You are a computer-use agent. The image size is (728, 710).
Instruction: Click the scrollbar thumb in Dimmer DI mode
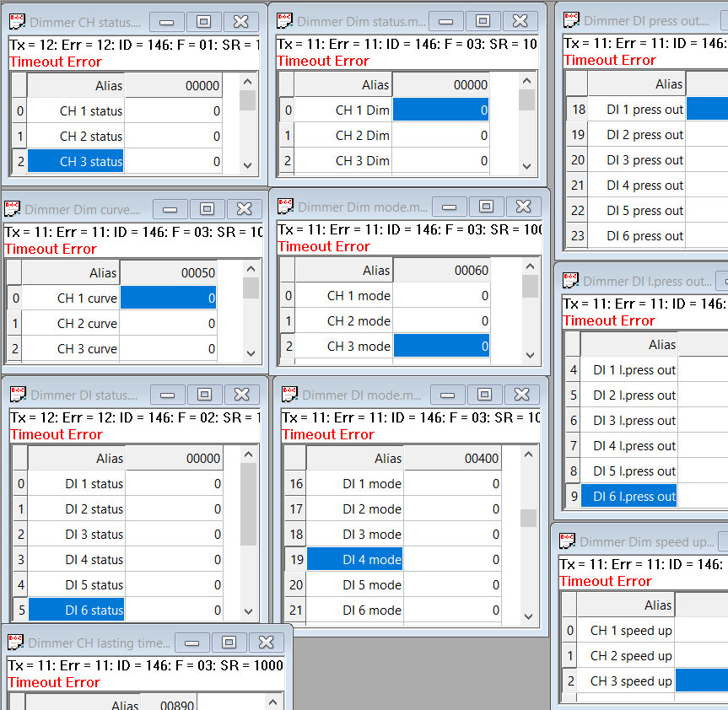click(x=528, y=518)
